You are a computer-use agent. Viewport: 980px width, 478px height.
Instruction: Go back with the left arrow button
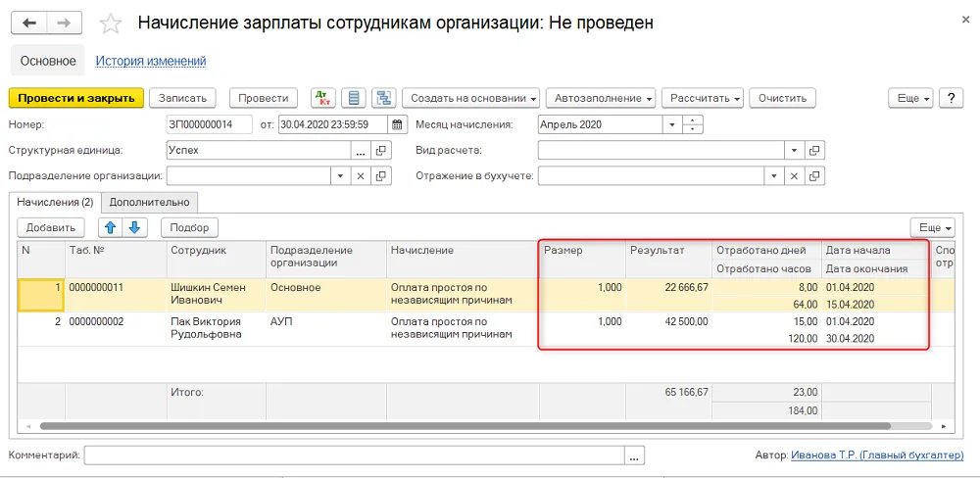click(x=28, y=24)
